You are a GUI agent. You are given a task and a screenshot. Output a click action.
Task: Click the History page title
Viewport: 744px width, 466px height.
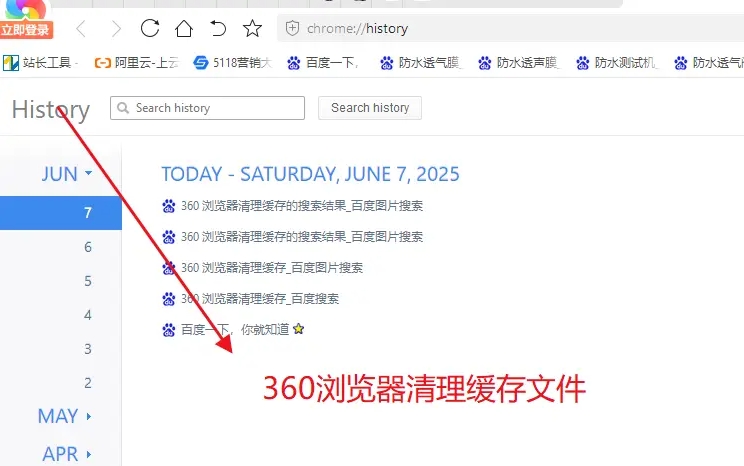coord(51,110)
